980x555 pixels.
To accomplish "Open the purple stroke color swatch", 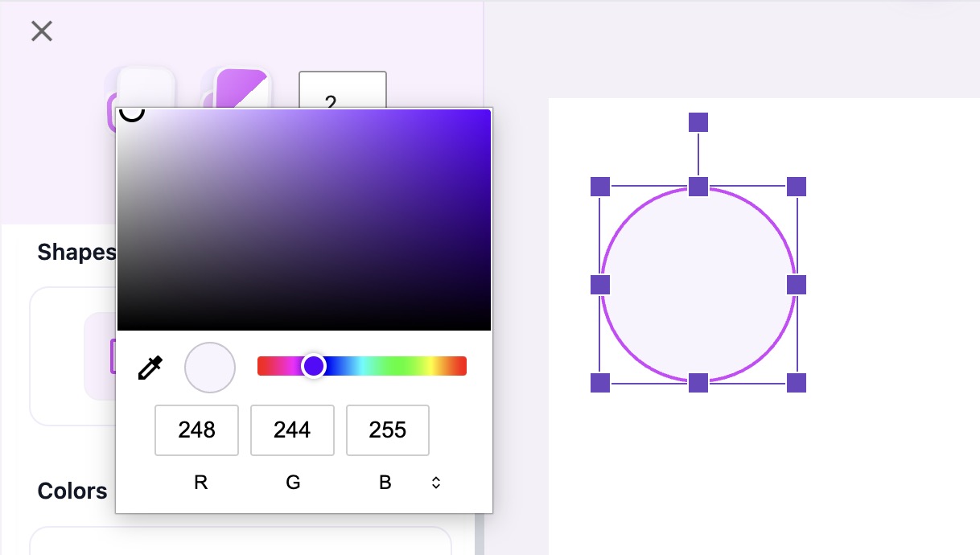I will (241, 88).
